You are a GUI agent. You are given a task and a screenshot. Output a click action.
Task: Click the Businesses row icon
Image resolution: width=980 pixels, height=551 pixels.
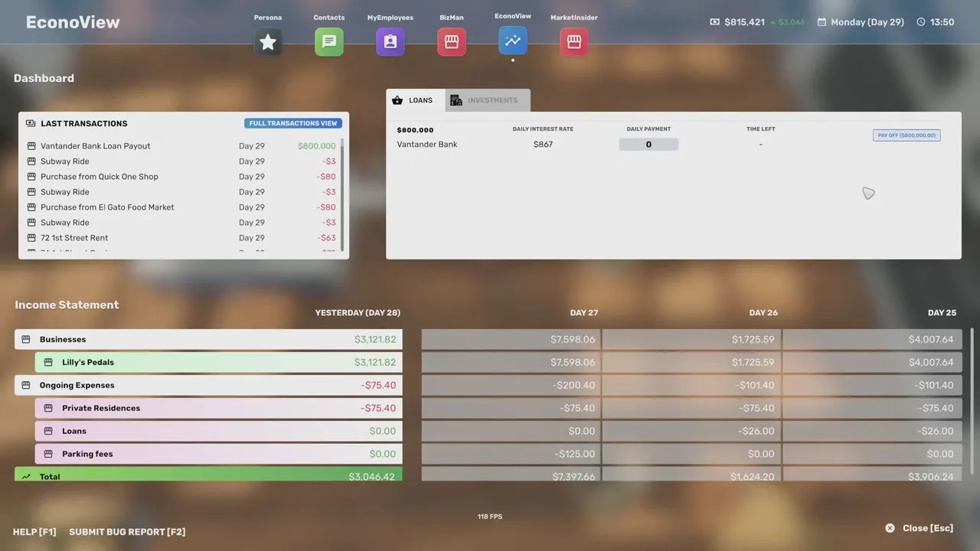coord(26,339)
